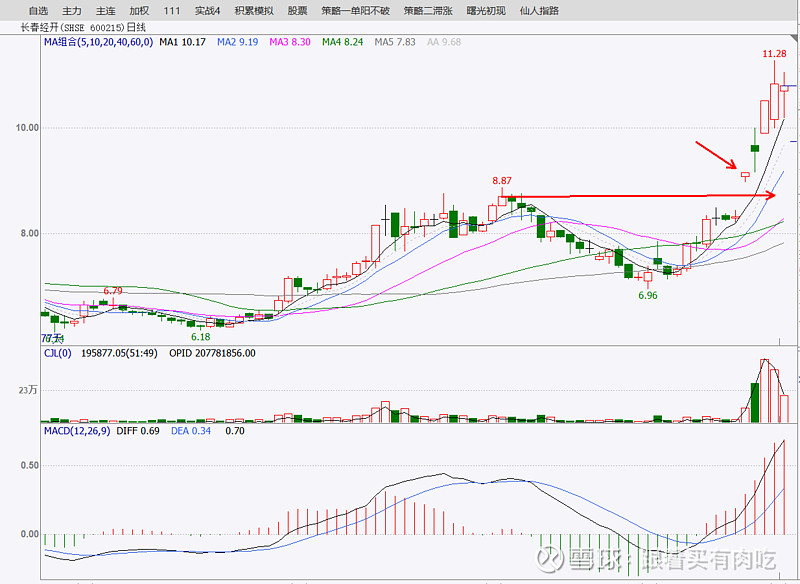
Task: Click the CJL(0) volume indicator label
Action: 58,353
